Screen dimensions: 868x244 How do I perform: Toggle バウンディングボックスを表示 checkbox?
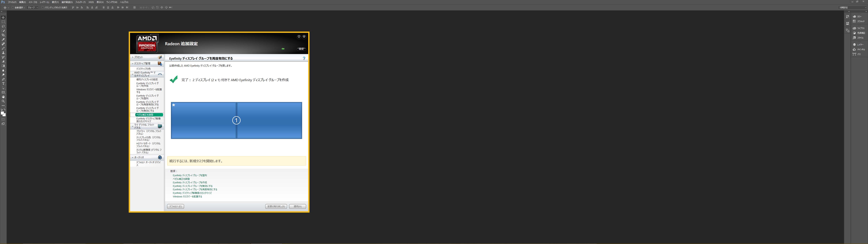42,7
